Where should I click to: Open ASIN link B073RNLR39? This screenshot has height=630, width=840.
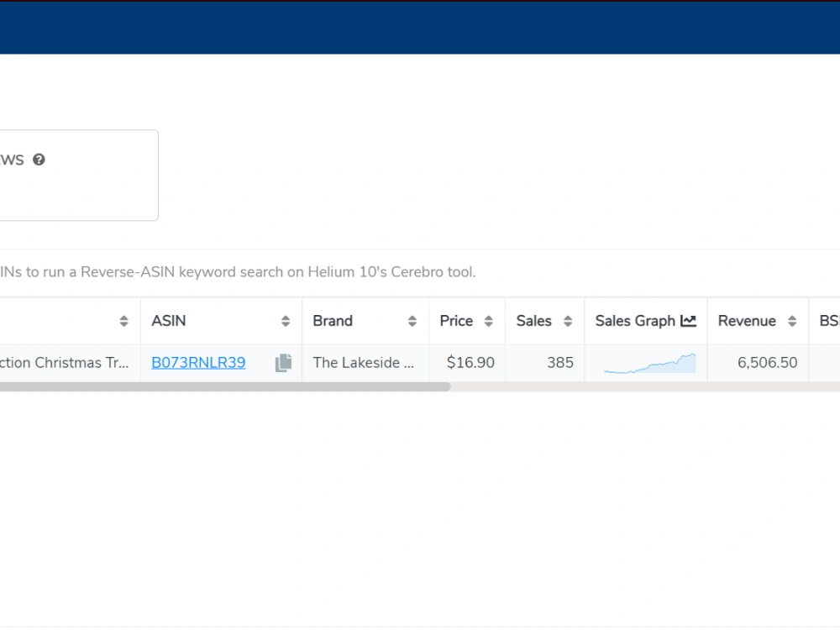[x=198, y=363]
